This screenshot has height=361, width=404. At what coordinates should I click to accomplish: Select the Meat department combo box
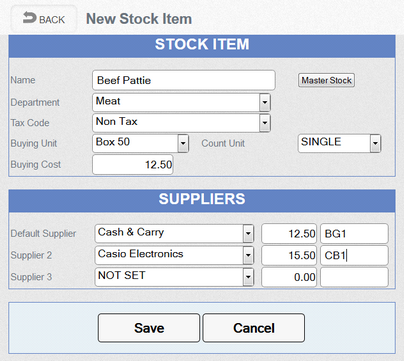pyautogui.click(x=181, y=102)
